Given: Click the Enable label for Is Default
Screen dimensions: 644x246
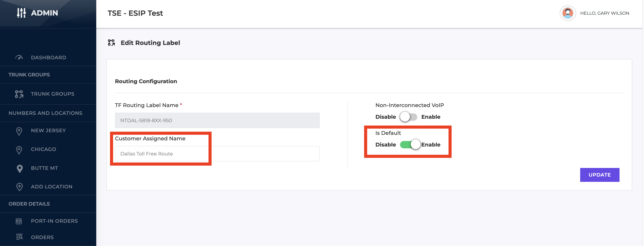Looking at the screenshot, I should 431,144.
